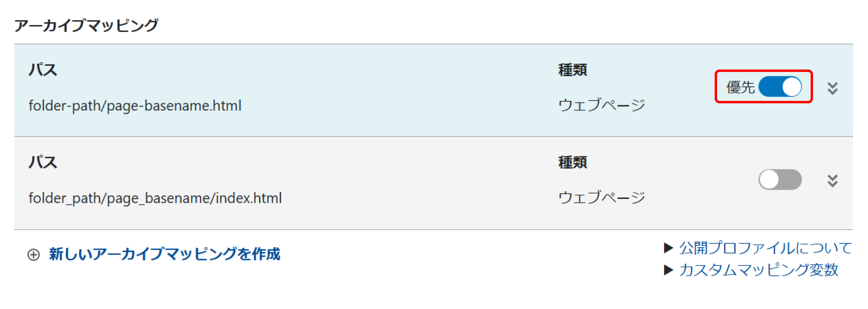This screenshot has height=309, width=868.
Task: Open カスタムマッピング変数 link
Action: click(x=759, y=270)
